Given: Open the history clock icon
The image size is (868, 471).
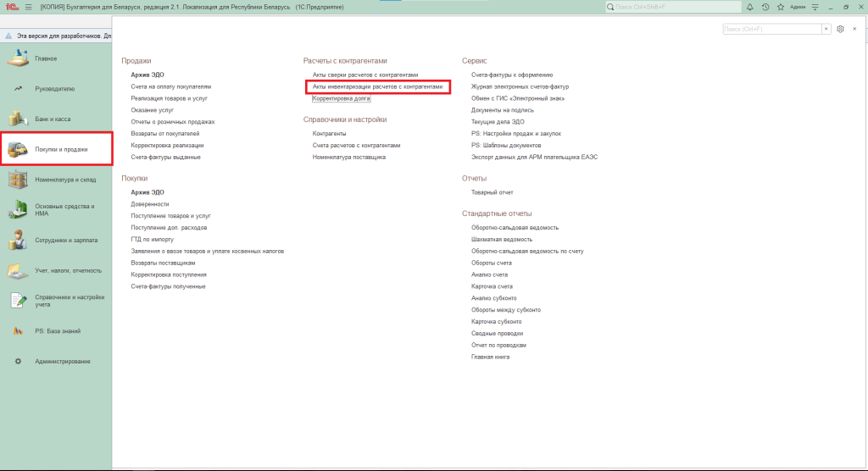Looking at the screenshot, I should [765, 7].
